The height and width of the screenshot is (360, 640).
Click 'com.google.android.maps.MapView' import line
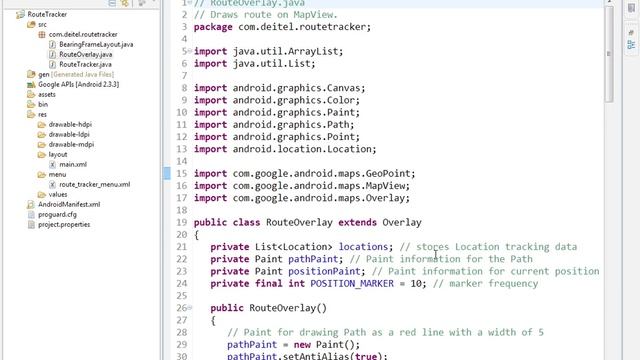[302, 186]
